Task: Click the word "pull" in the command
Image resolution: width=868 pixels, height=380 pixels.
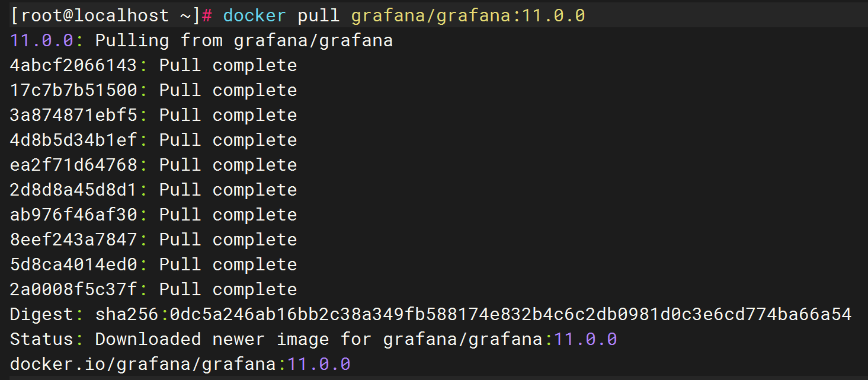Action: [319, 15]
